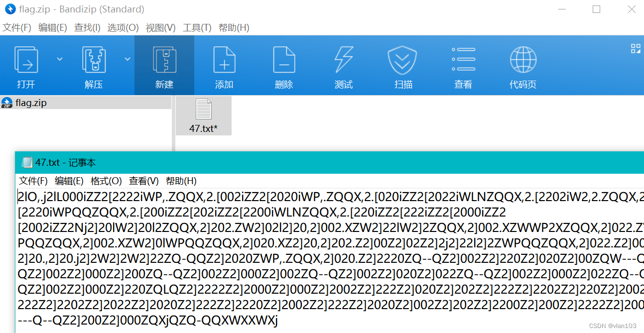Viewport: 644px width, 333px height.
Task: Open Bandizip 查找(I) menu
Action: point(87,27)
